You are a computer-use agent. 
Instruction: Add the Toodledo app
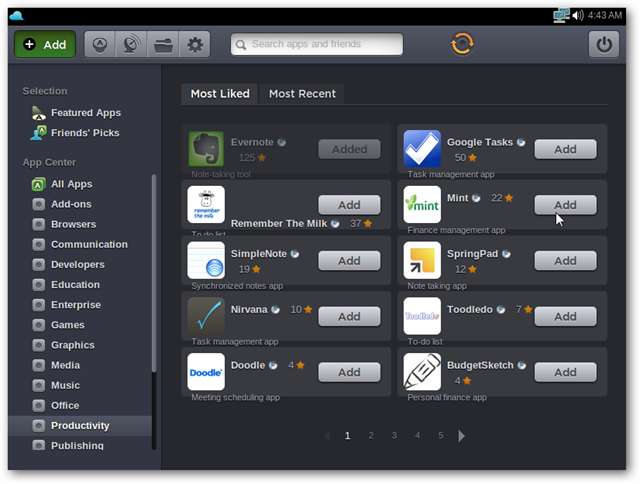pyautogui.click(x=565, y=316)
